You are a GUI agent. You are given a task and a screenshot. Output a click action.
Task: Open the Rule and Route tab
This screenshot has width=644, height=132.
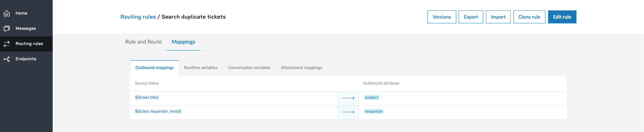tap(144, 42)
